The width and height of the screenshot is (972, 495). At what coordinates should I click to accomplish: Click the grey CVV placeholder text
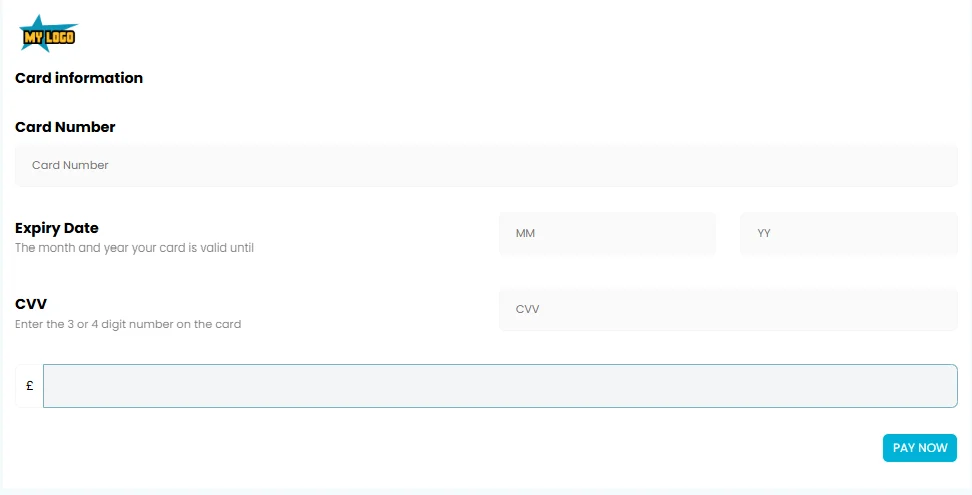pos(527,310)
